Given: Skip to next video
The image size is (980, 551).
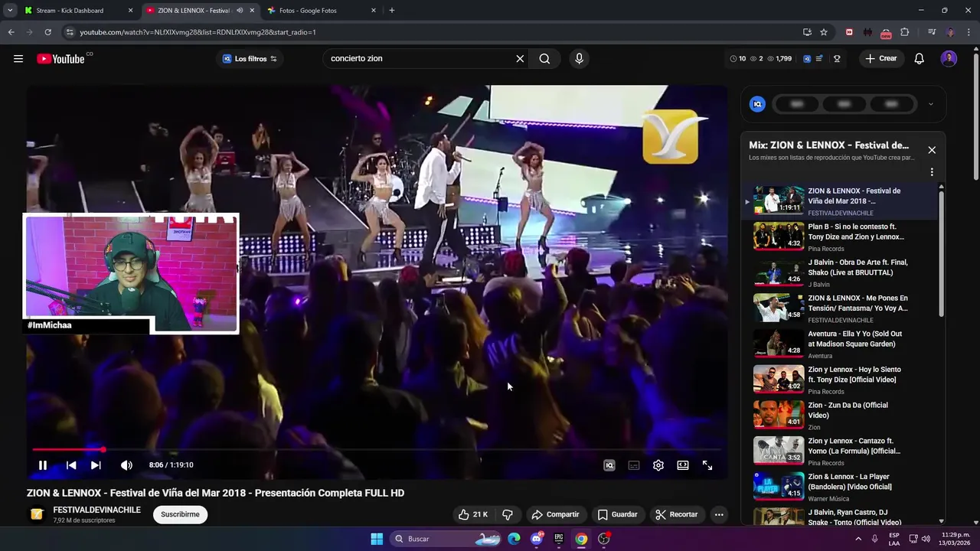Looking at the screenshot, I should pyautogui.click(x=96, y=465).
